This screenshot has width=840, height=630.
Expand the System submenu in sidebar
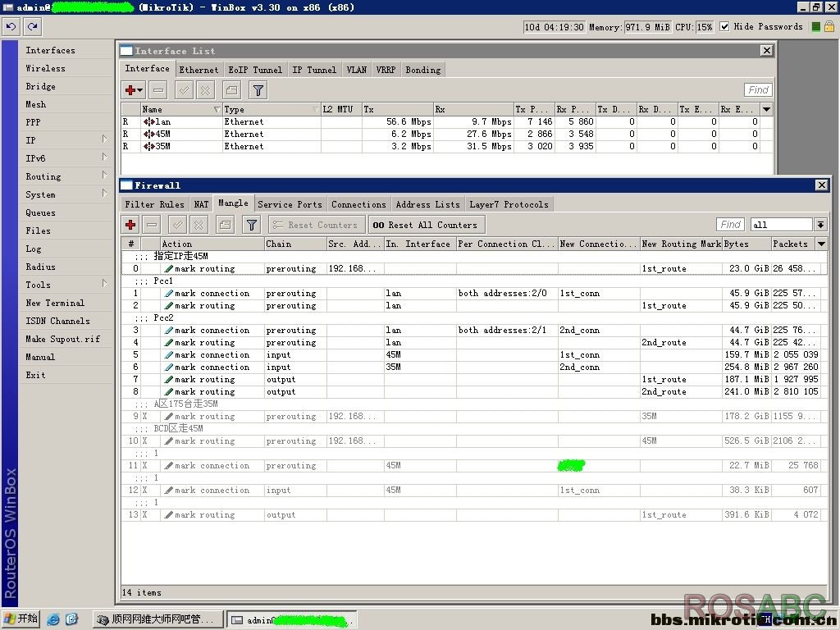pyautogui.click(x=104, y=194)
